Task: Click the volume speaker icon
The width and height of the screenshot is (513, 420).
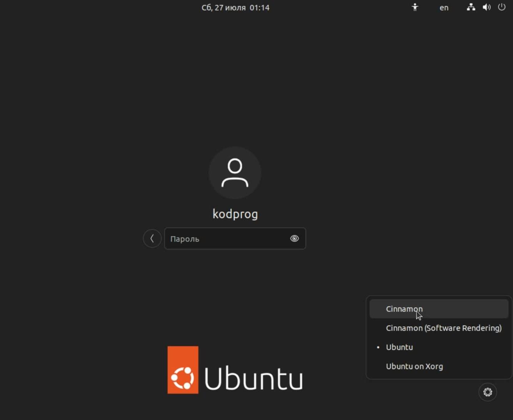Action: pyautogui.click(x=487, y=7)
